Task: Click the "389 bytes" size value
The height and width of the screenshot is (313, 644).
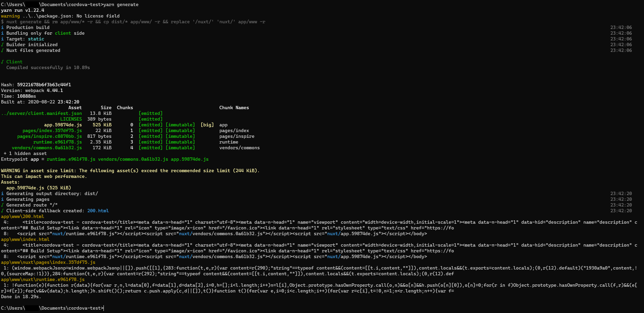Action: (x=99, y=119)
